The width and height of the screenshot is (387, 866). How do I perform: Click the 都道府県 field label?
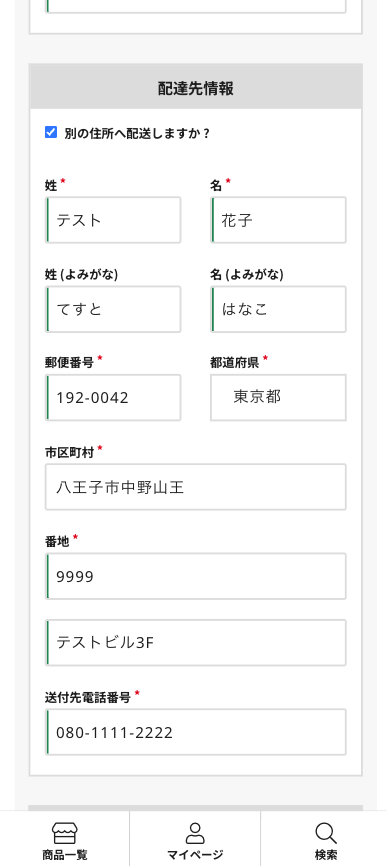(x=235, y=362)
